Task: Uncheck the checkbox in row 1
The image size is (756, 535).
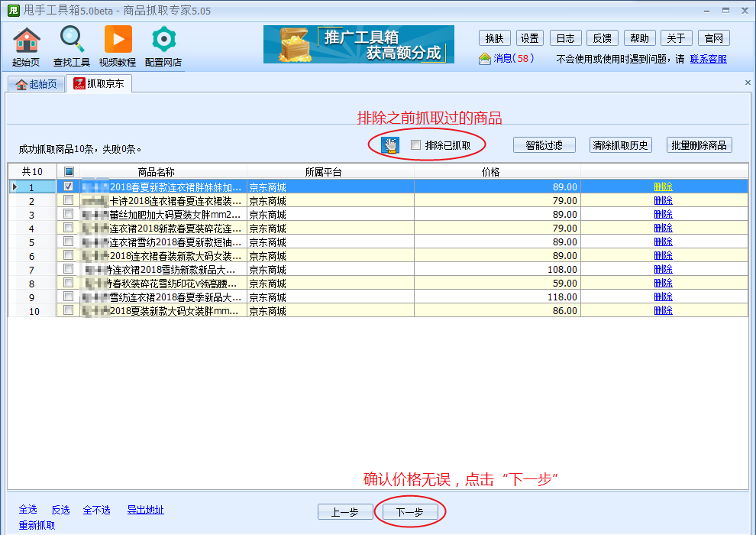Action: pos(69,186)
